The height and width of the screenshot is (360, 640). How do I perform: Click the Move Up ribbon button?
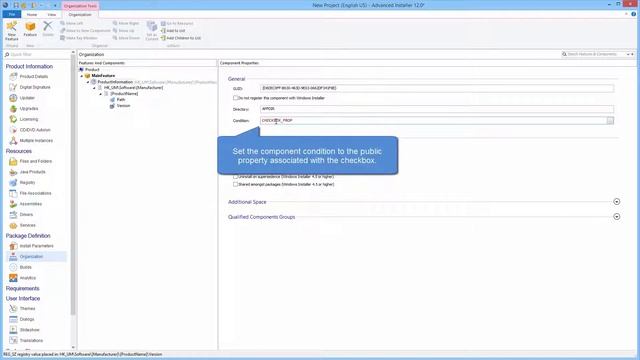pyautogui.click(x=124, y=31)
